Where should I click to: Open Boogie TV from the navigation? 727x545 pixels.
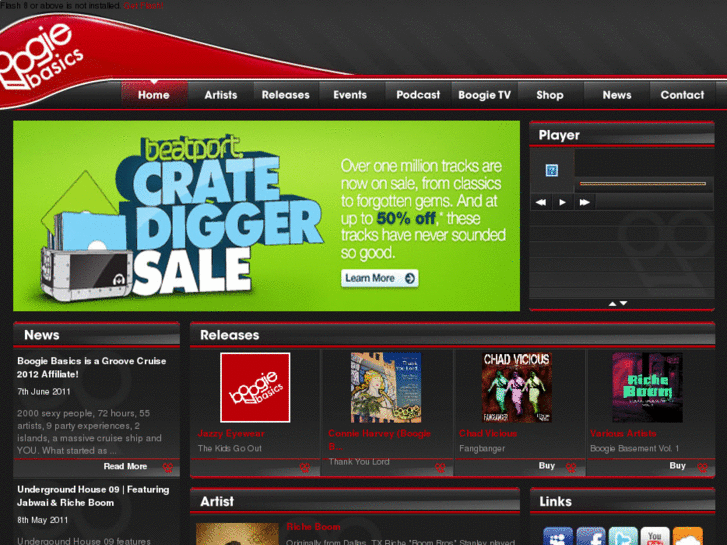(485, 95)
